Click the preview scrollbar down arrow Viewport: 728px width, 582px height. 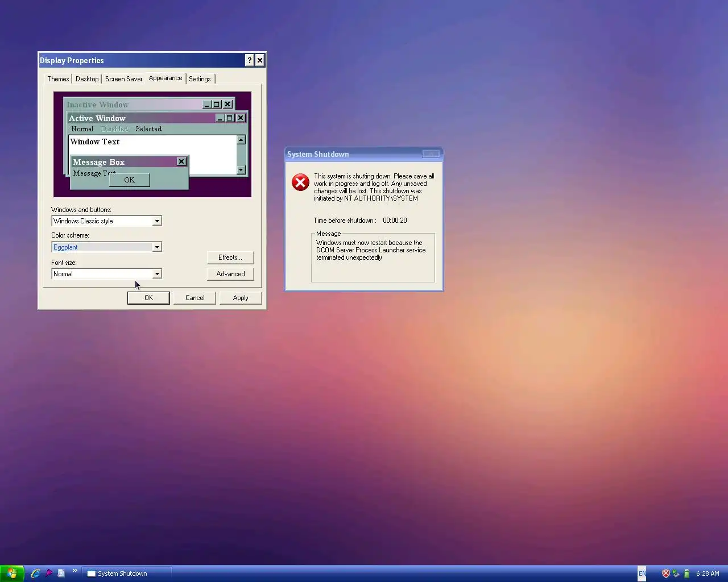pos(241,170)
